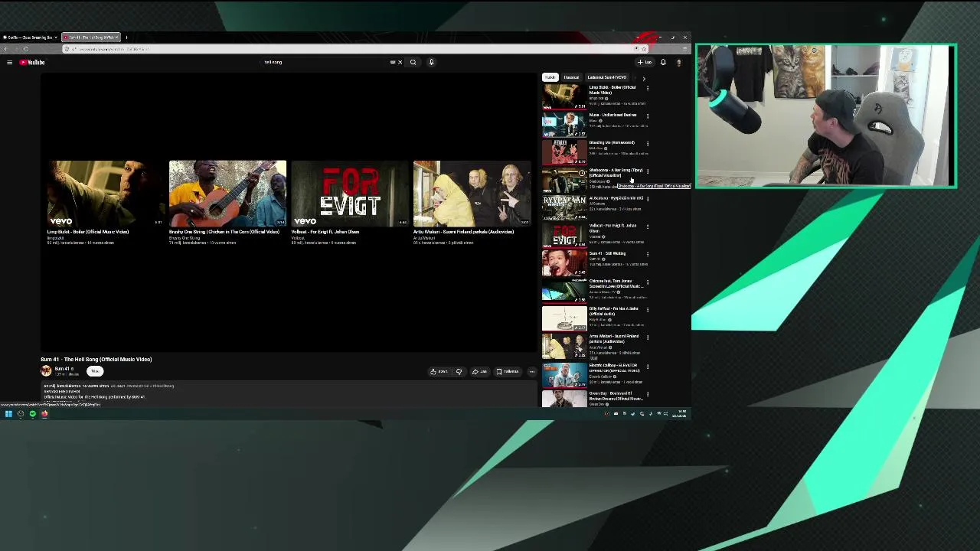Add Shaboozey video to Watch later clock
This screenshot has height=551, width=980.
click(582, 173)
